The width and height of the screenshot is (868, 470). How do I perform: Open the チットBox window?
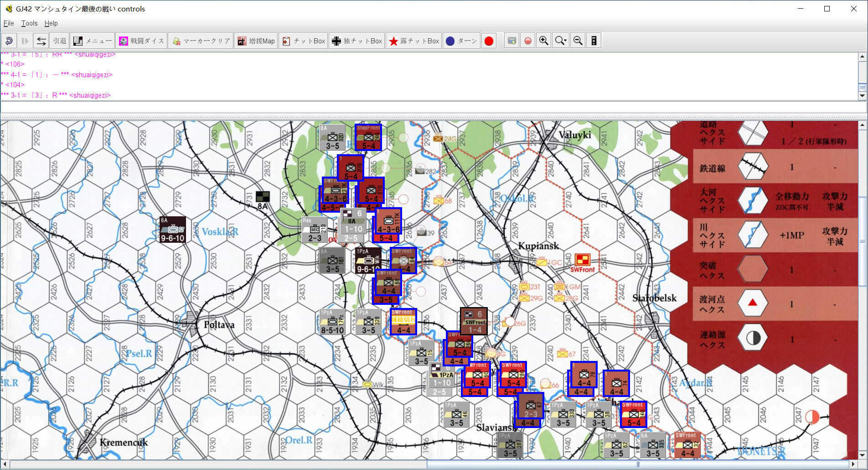pyautogui.click(x=304, y=41)
